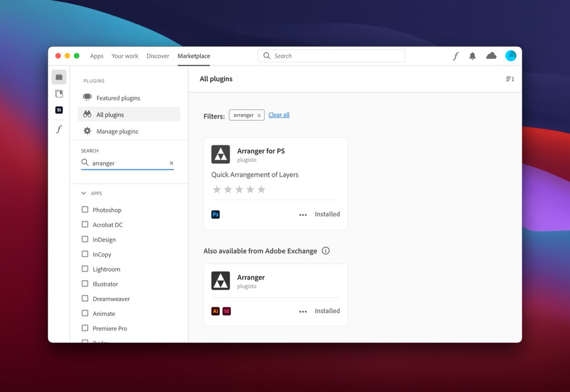570x392 pixels.
Task: Check the Premiere Pro filter
Action: click(85, 328)
